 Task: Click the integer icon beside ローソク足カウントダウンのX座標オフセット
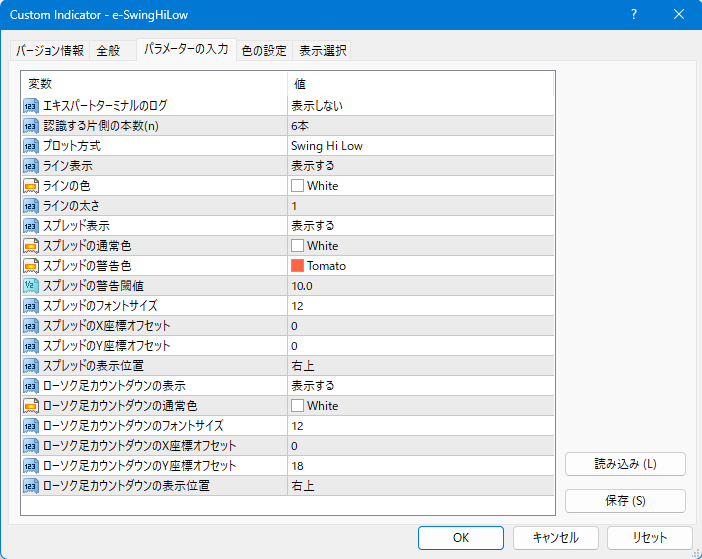point(30,446)
